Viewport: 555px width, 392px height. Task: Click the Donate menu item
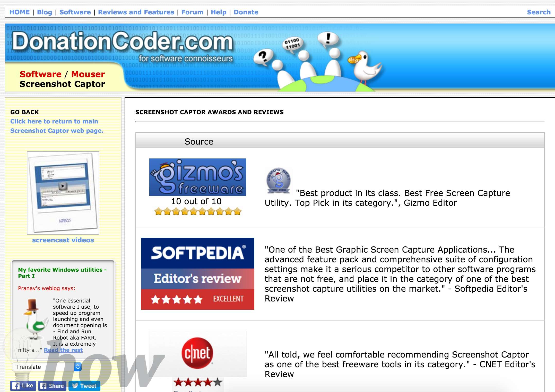tap(245, 12)
